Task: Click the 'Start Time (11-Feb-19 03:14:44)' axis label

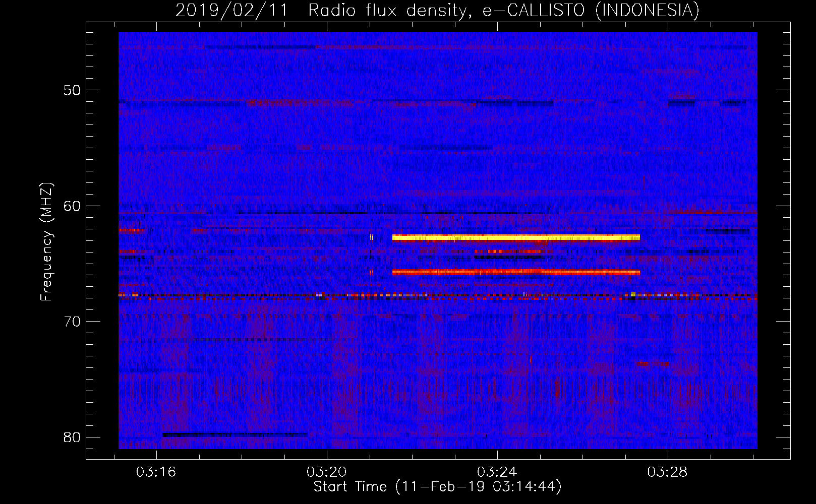Action: 437,487
